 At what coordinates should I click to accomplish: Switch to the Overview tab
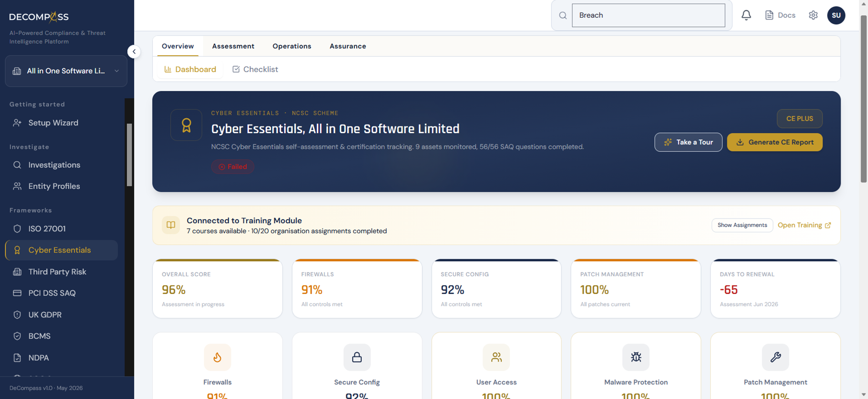point(178,46)
